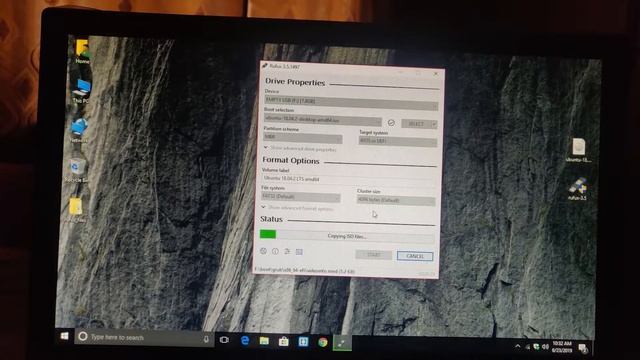The height and width of the screenshot is (360, 640).
Task: Open the blue app icon beside Store
Action: (303, 342)
